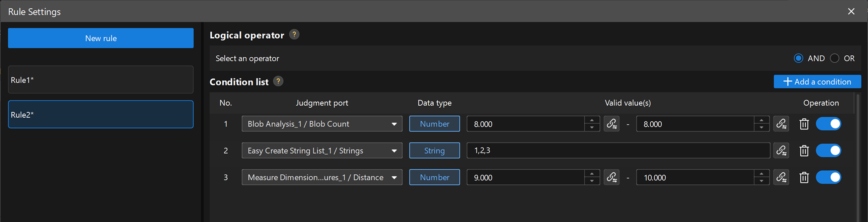Image resolution: width=868 pixels, height=222 pixels.
Task: Link the minimum value of condition 1
Action: (x=611, y=124)
